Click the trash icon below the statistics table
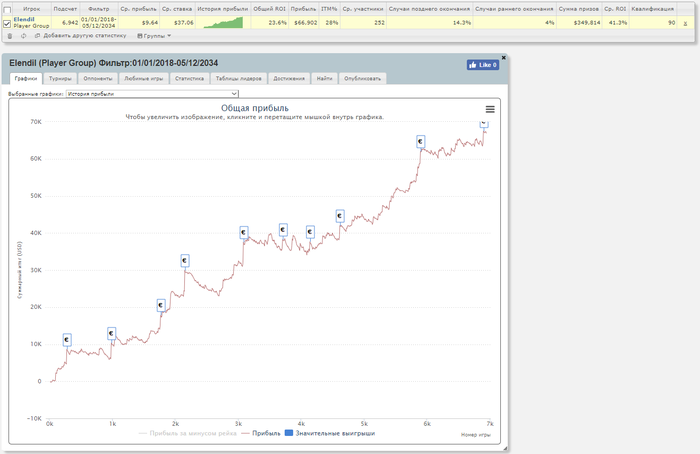Screen dimensions: 700x454 [x=10, y=36]
